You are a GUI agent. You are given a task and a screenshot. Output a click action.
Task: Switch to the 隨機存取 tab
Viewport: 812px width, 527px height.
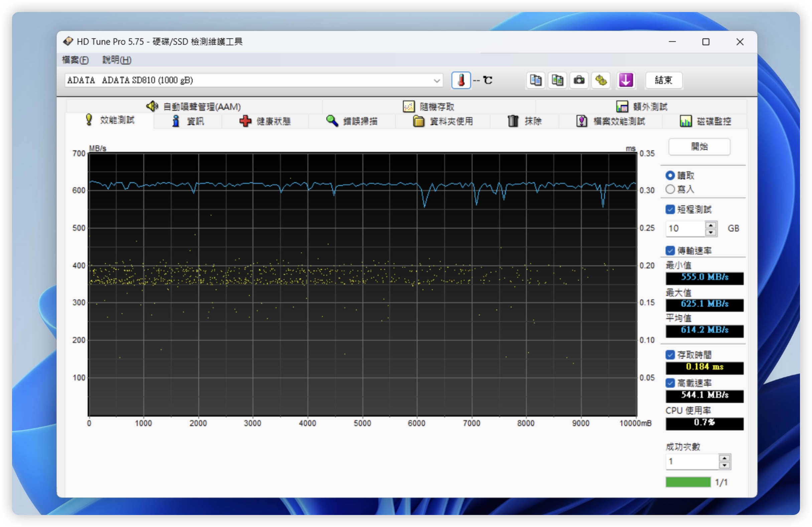pyautogui.click(x=428, y=107)
